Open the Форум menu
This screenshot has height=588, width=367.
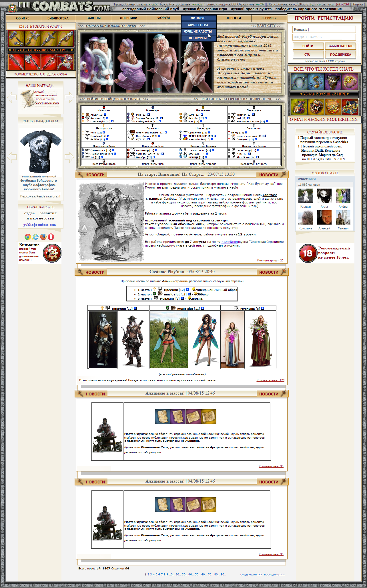(163, 18)
